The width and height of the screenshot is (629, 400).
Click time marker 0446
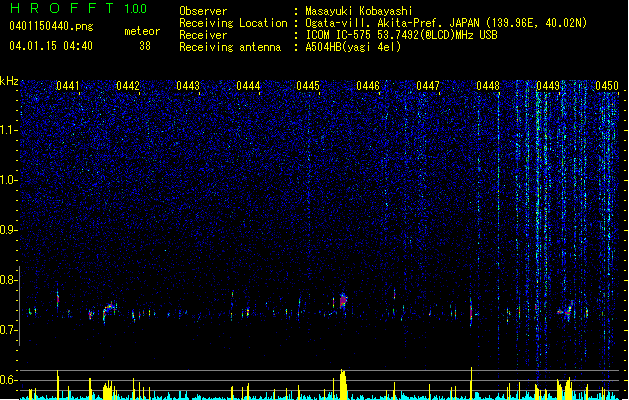coord(368,86)
